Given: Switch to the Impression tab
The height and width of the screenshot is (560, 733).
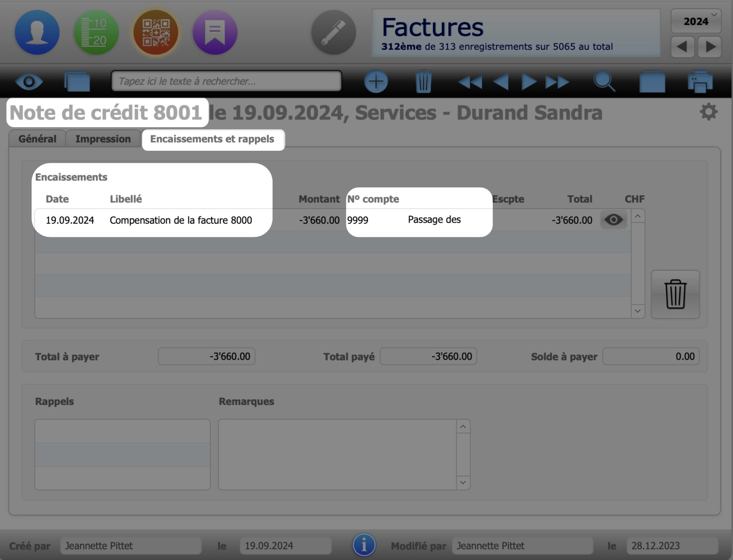Looking at the screenshot, I should coord(103,139).
